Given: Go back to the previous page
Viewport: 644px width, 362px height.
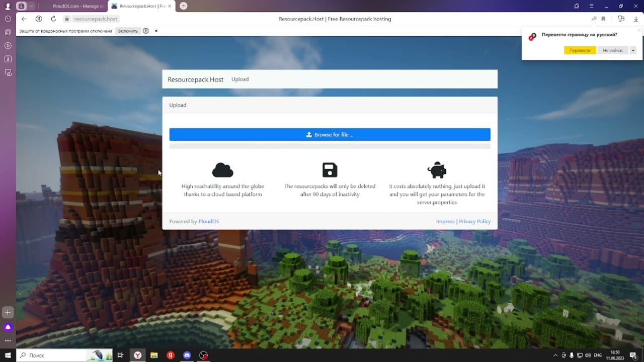Looking at the screenshot, I should [x=24, y=19].
